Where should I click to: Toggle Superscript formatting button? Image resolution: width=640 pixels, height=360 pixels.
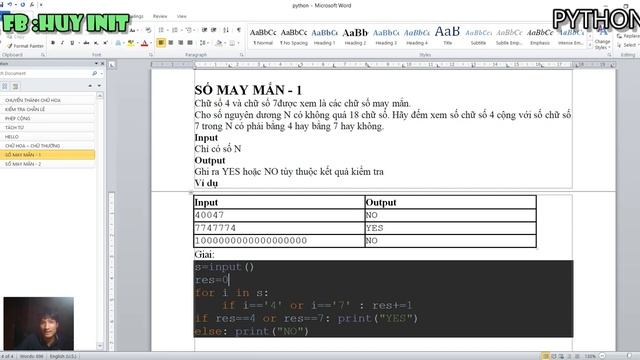click(106, 43)
